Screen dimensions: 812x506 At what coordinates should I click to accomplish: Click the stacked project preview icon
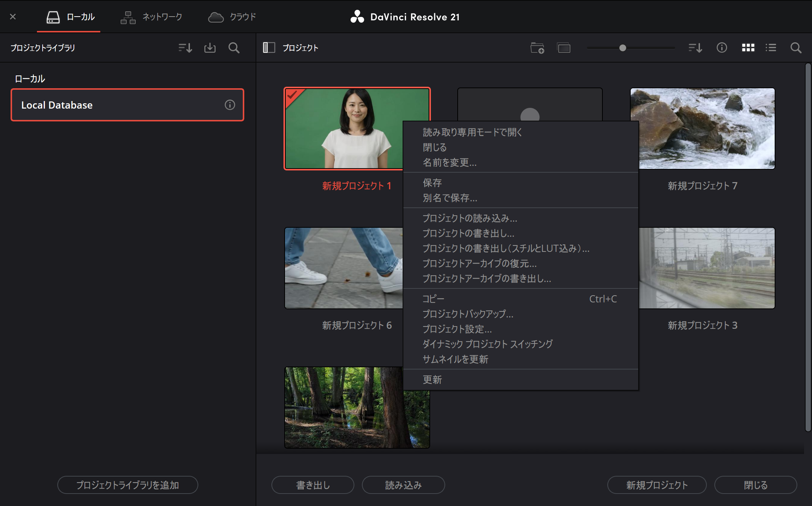click(564, 48)
